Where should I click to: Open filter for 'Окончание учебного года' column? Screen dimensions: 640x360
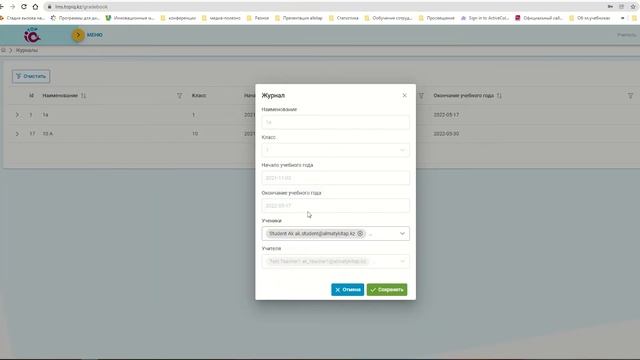630,96
